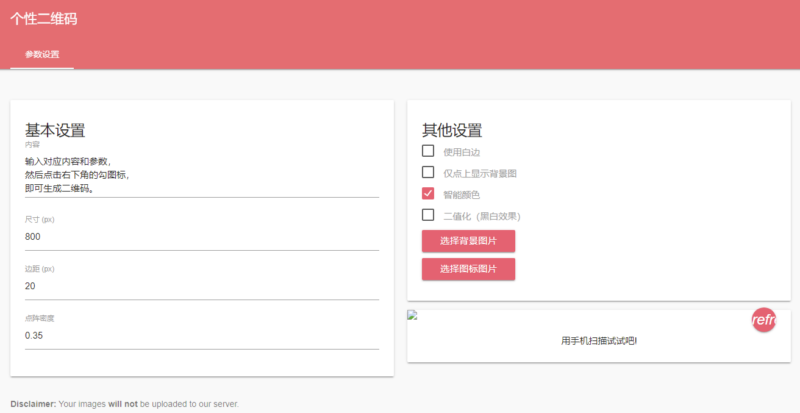Click the round red refresh button
The height and width of the screenshot is (413, 800).
point(764,320)
